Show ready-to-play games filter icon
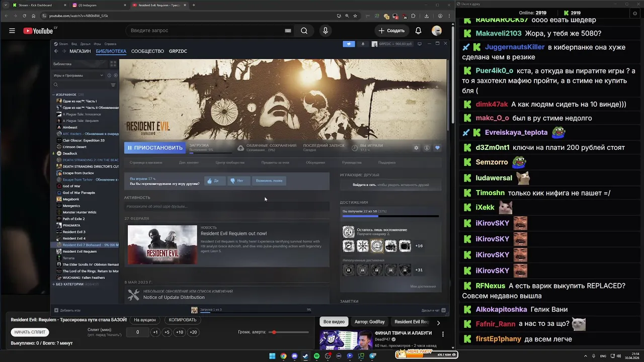Screen dimensions: 644x362 click(x=115, y=75)
